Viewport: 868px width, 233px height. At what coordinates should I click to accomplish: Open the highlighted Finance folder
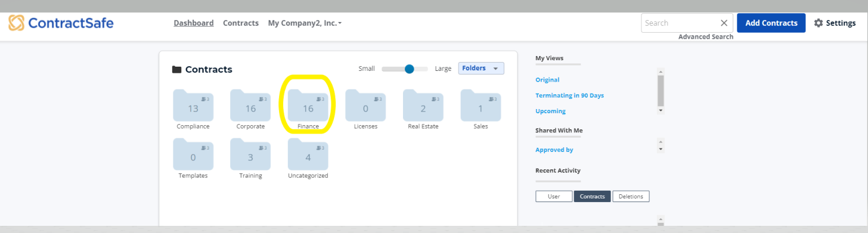pos(308,105)
